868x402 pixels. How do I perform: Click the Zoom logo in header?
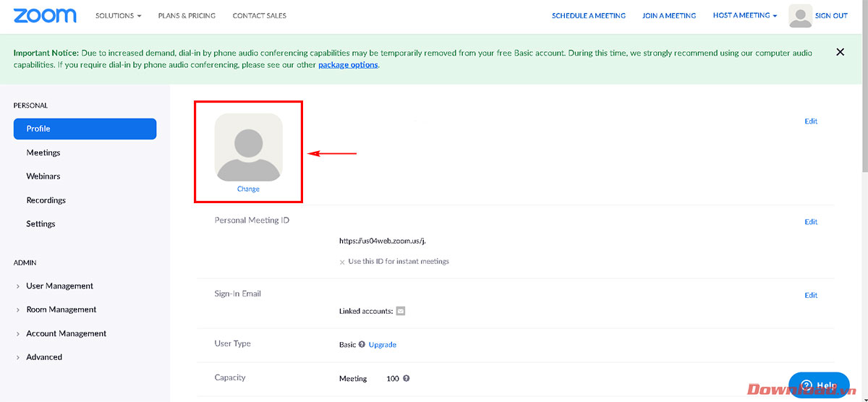tap(45, 15)
